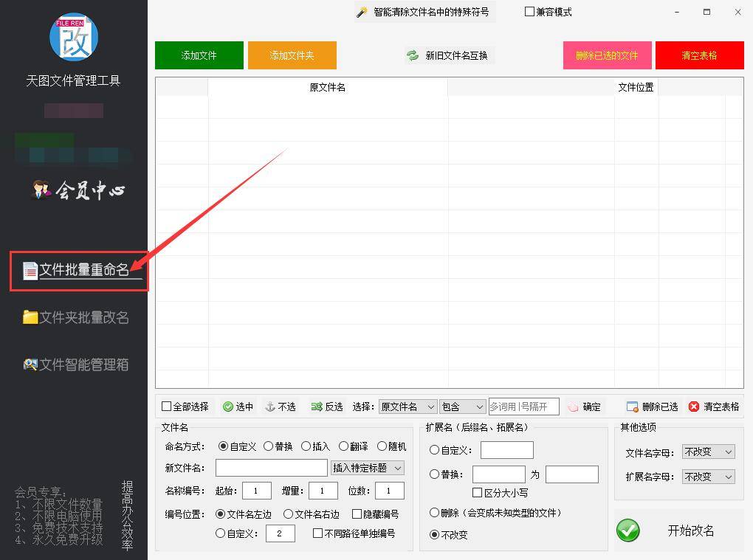
Task: Open the 原文件名 selection dropdown
Action: point(408,407)
